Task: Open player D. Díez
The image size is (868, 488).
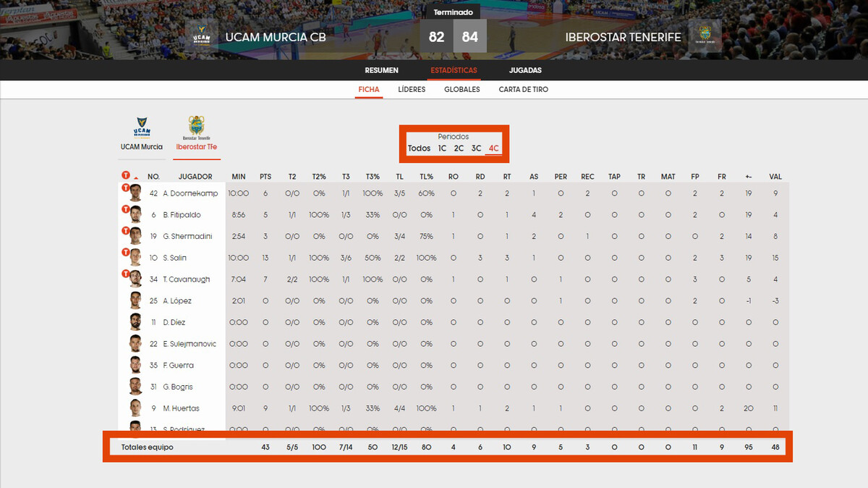Action: [176, 322]
